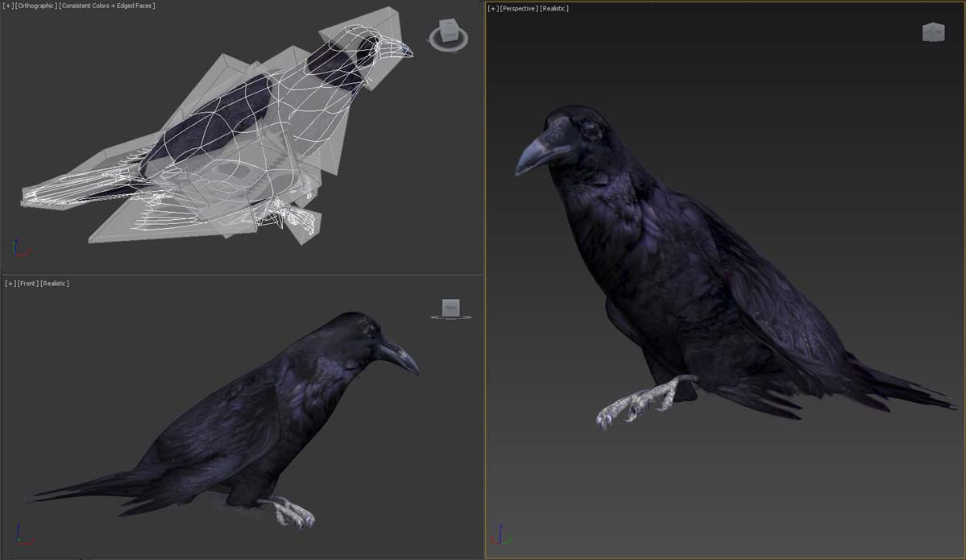Screen dimensions: 966x560
Task: Open the Perspective view label menu
Action: pos(518,9)
